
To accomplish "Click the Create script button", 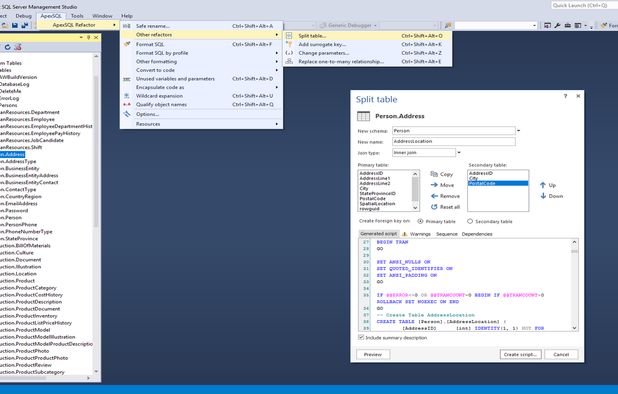I will [x=520, y=355].
